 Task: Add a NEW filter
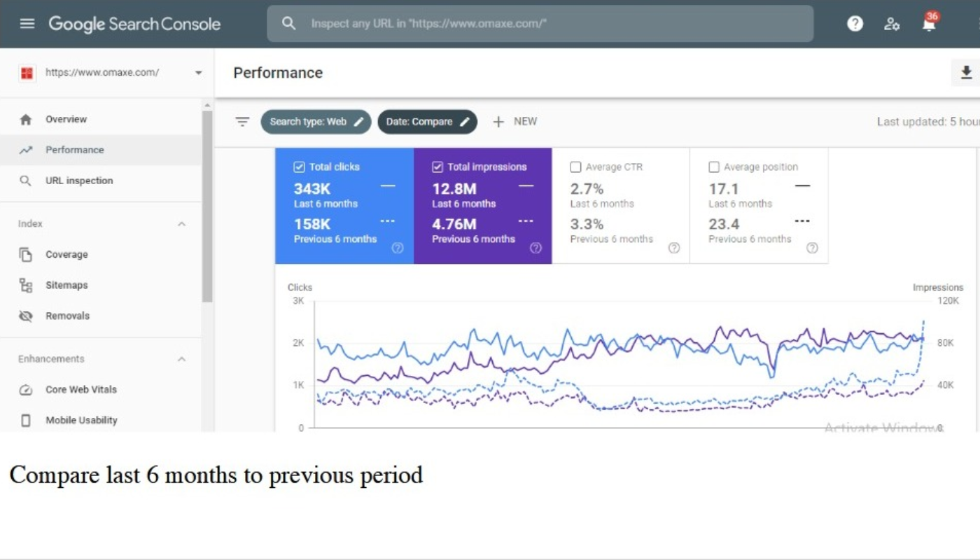click(x=515, y=122)
